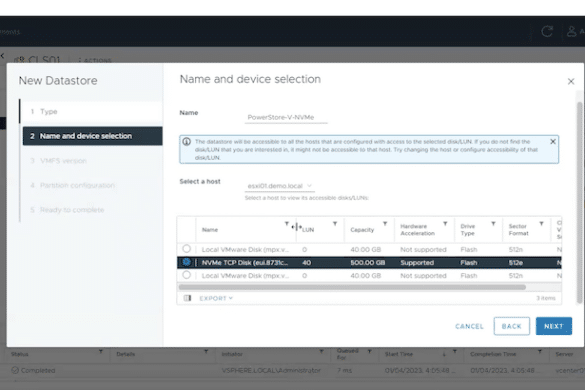Click the Completed status check icon
The image size is (585, 390).
15,370
